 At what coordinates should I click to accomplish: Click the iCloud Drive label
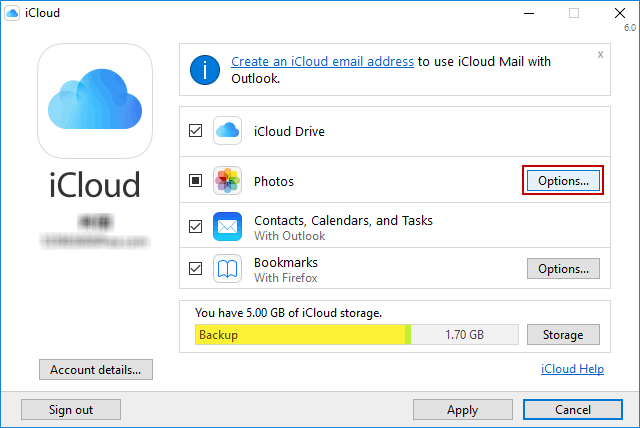coord(289,132)
